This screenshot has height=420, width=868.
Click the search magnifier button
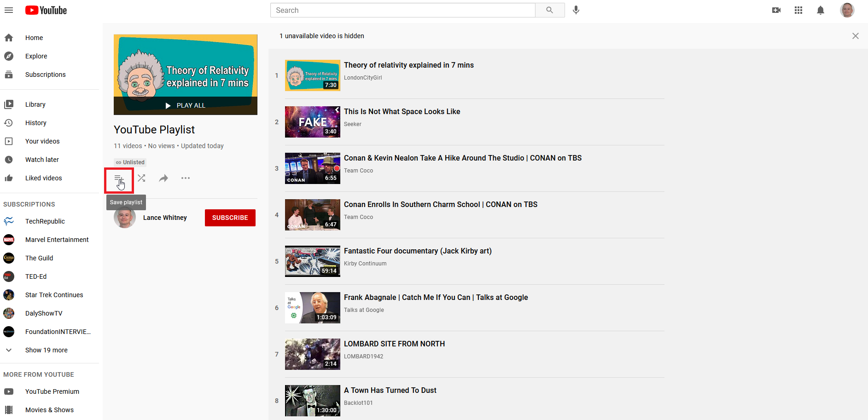pyautogui.click(x=550, y=10)
